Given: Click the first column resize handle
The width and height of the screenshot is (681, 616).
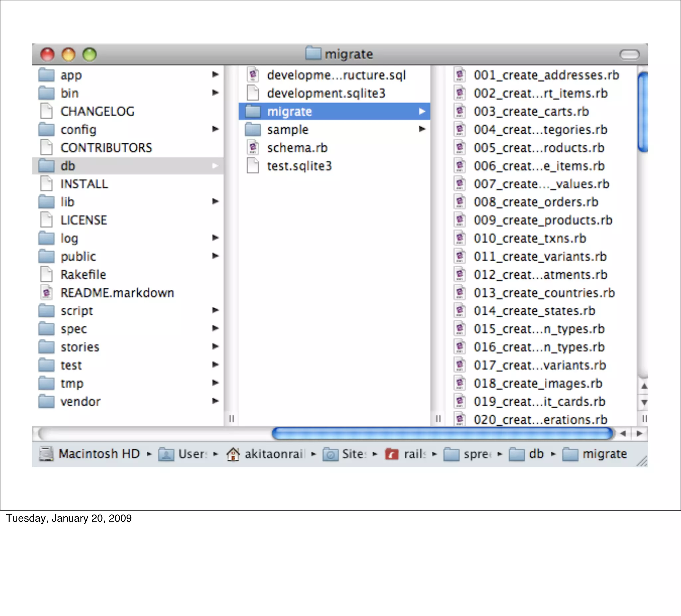Looking at the screenshot, I should coord(232,419).
